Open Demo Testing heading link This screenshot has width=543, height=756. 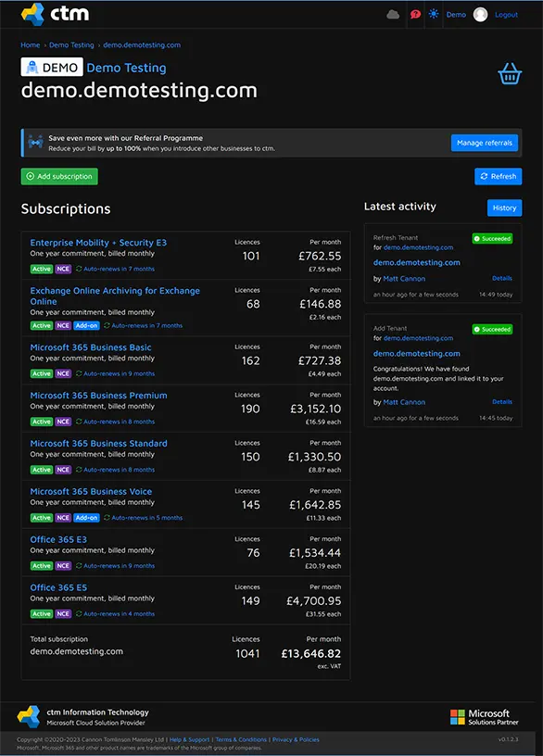[126, 68]
